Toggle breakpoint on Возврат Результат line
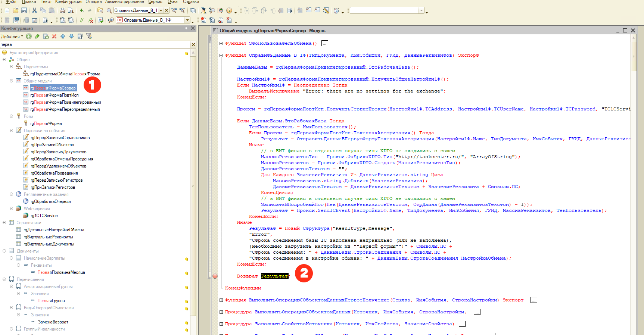644x335 pixels. [215, 276]
